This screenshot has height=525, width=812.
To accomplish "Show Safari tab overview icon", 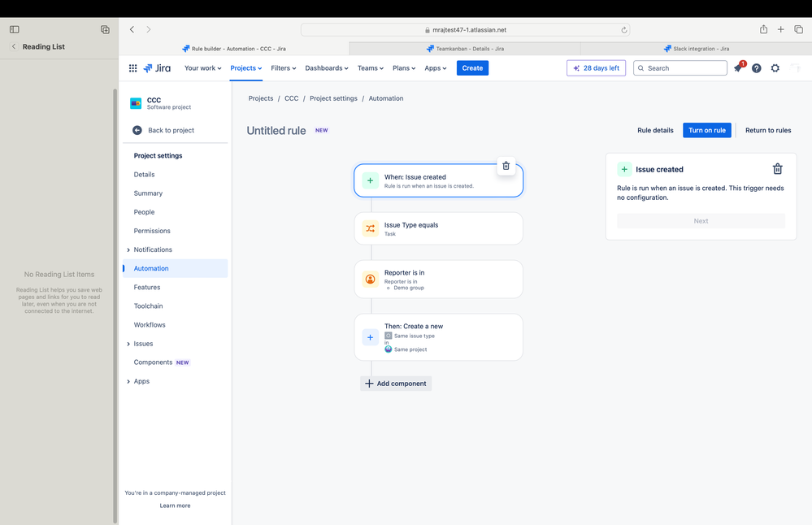I will click(x=798, y=29).
